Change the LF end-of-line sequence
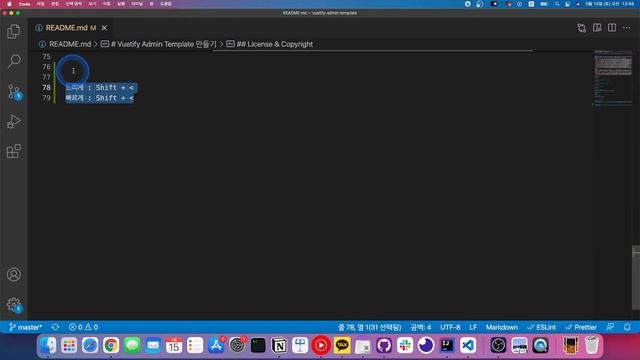Image resolution: width=640 pixels, height=360 pixels. click(473, 327)
